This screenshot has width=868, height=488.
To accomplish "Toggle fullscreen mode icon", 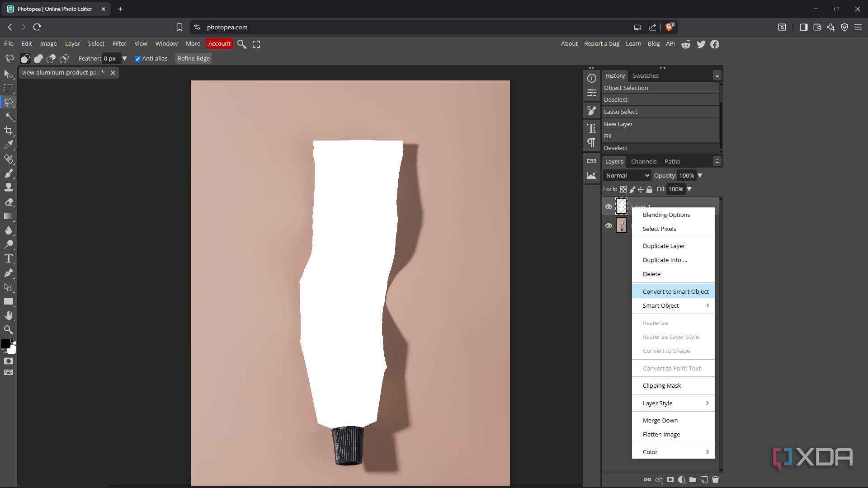I will tap(256, 44).
